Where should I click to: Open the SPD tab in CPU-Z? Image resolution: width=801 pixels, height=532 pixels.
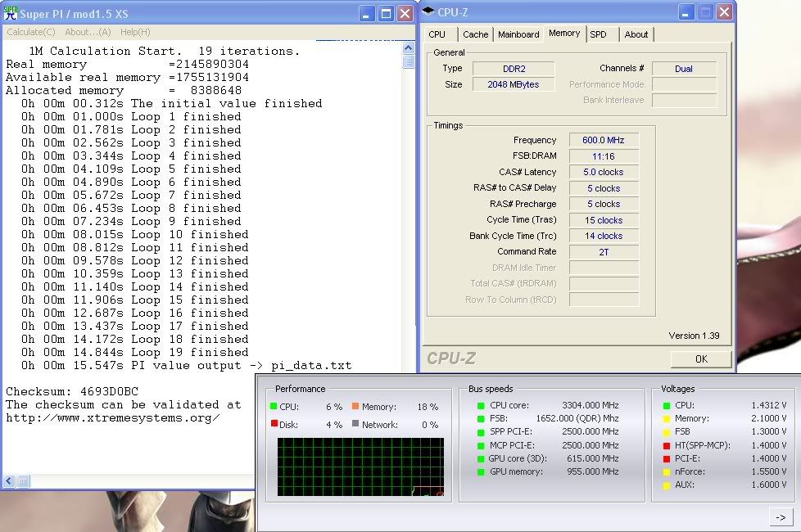[x=598, y=34]
